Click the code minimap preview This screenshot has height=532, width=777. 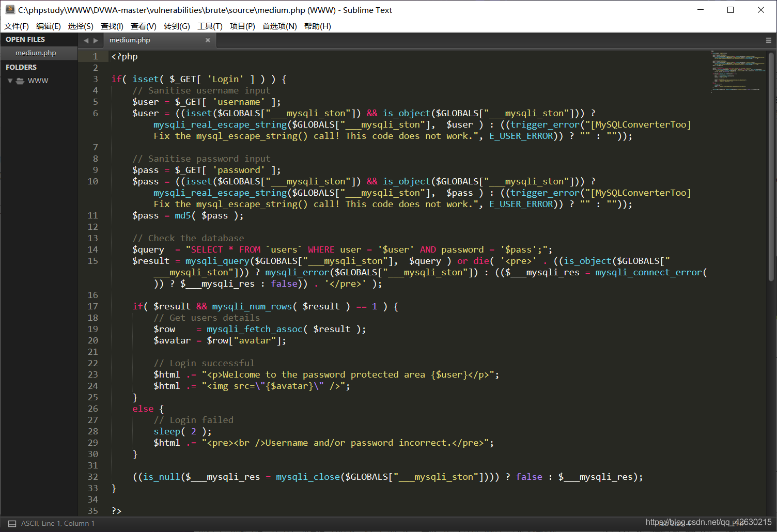[x=738, y=71]
